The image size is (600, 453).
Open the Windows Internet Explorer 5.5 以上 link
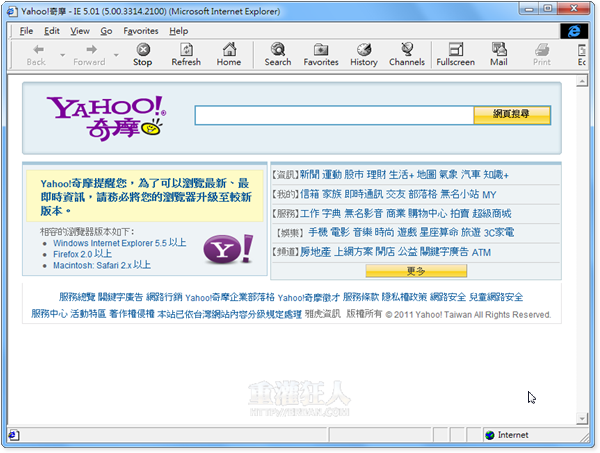coord(120,243)
